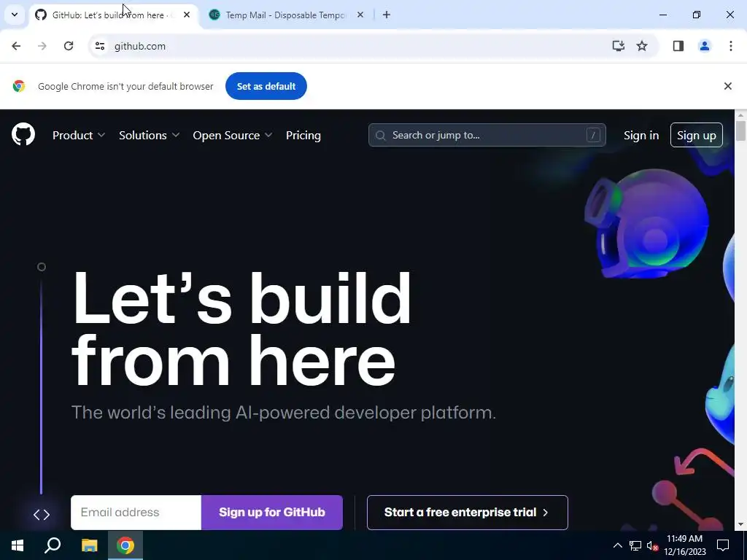This screenshot has width=747, height=560.
Task: Click the browser forward arrow
Action: pos(42,46)
